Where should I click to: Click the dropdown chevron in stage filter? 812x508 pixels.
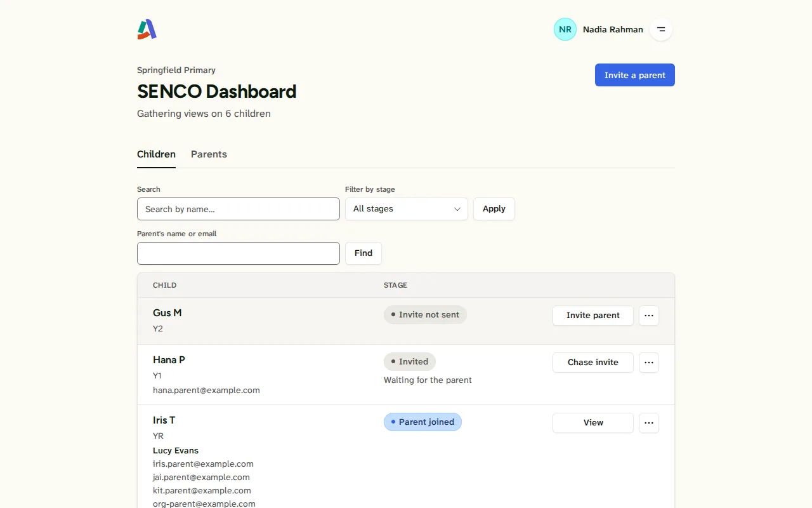[457, 209]
